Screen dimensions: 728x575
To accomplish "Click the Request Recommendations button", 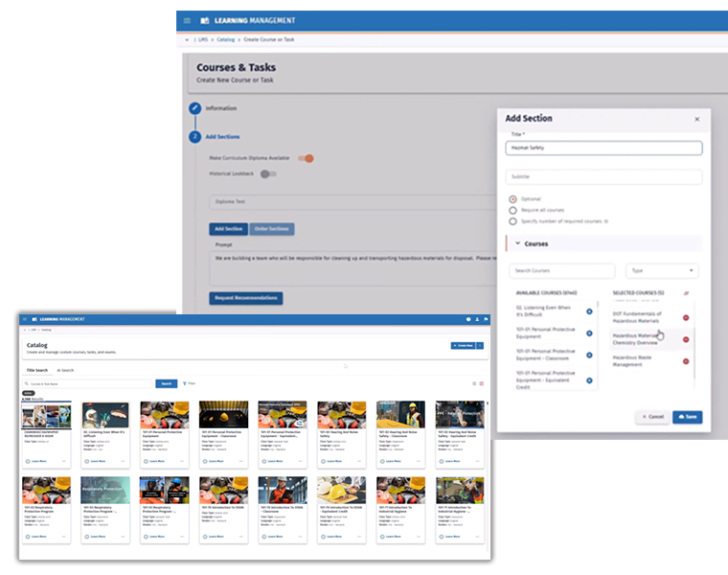I will pyautogui.click(x=245, y=298).
